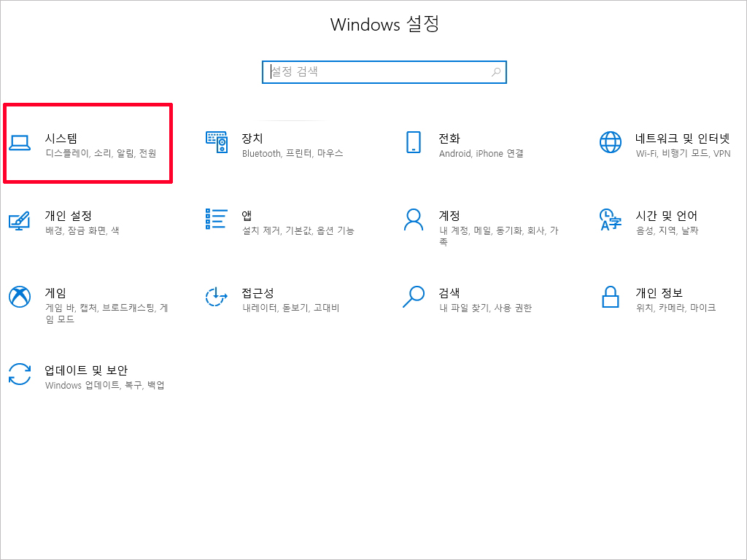747x560 pixels.
Task: Focus the 설정 검색 search field
Action: point(384,72)
